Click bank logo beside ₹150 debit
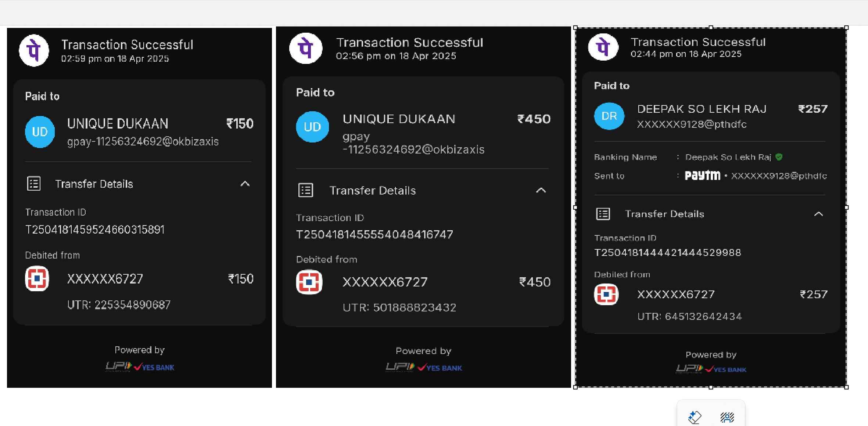Viewport: 868px width, 426px height. (37, 278)
